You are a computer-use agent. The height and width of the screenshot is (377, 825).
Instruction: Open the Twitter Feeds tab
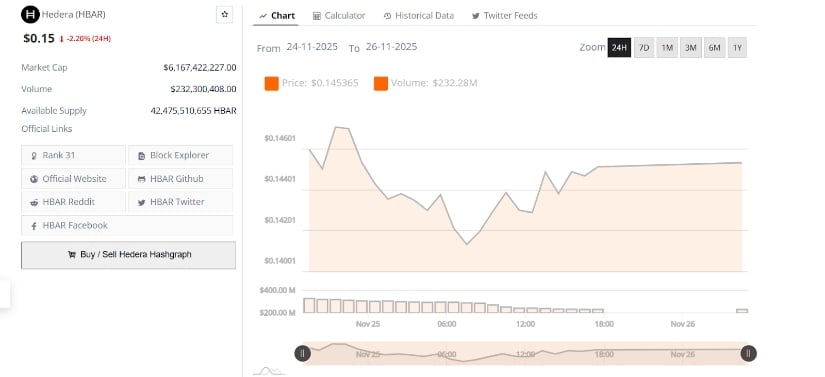pyautogui.click(x=505, y=16)
